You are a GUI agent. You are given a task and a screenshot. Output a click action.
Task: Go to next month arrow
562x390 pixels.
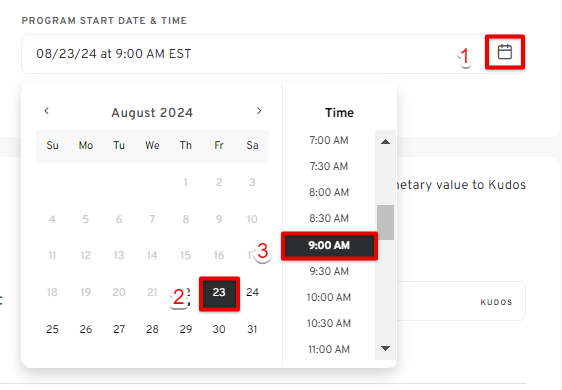click(259, 111)
